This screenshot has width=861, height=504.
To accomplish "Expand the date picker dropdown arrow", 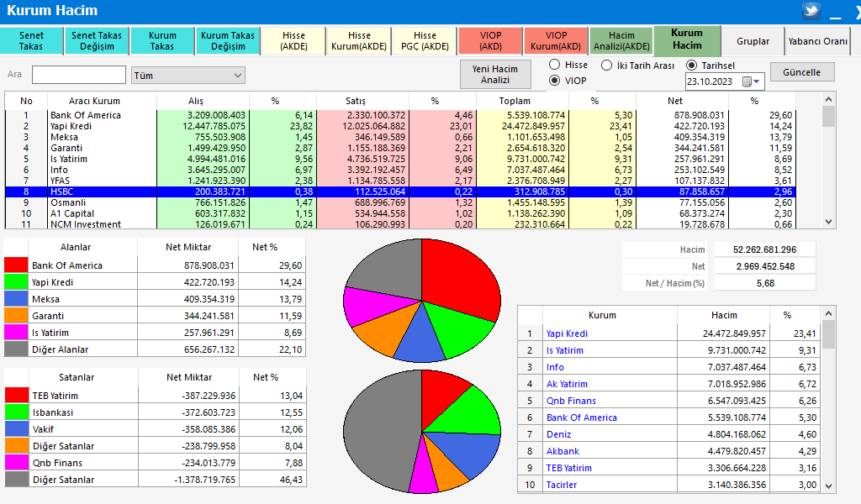I will tap(757, 81).
